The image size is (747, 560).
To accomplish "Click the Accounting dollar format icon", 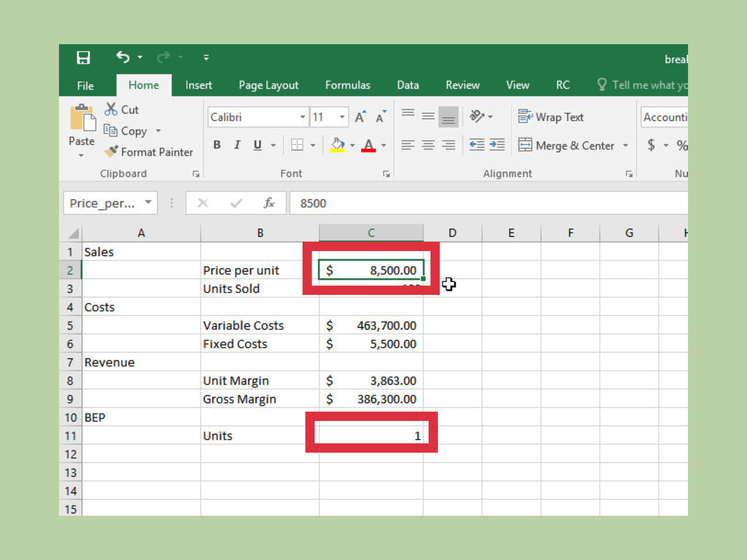I will click(x=652, y=145).
